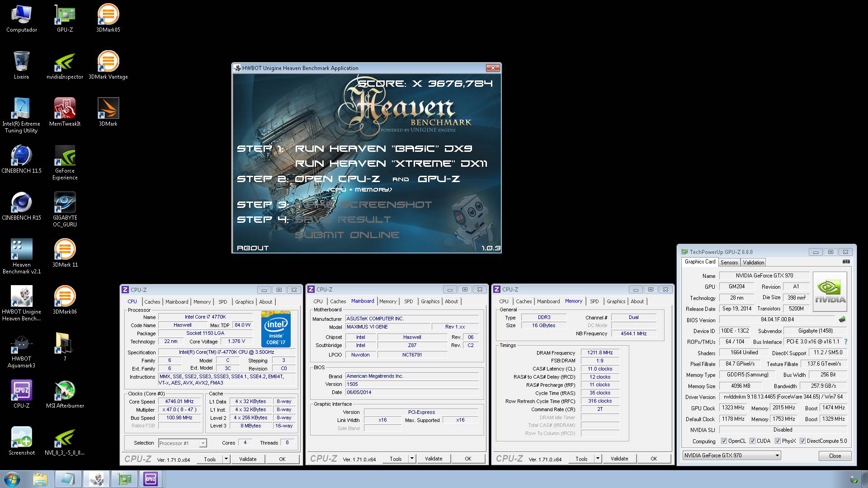Image resolution: width=868 pixels, height=488 pixels.
Task: Click the Bus Interface question mark help
Action: (x=845, y=342)
